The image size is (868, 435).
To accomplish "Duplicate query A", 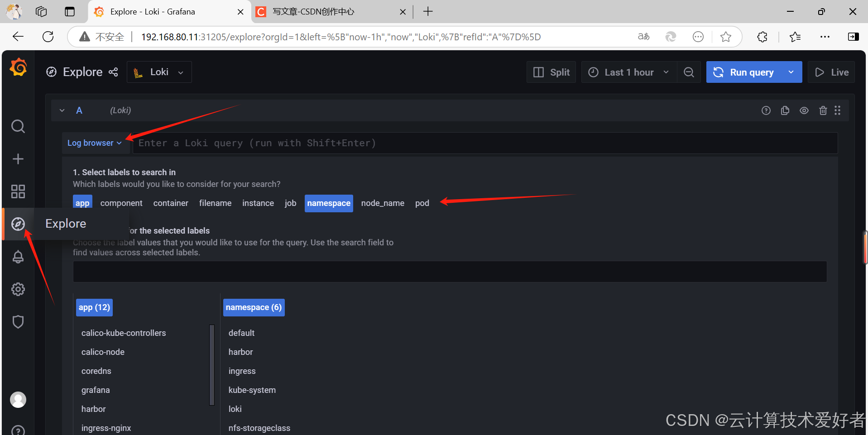I will 785,110.
